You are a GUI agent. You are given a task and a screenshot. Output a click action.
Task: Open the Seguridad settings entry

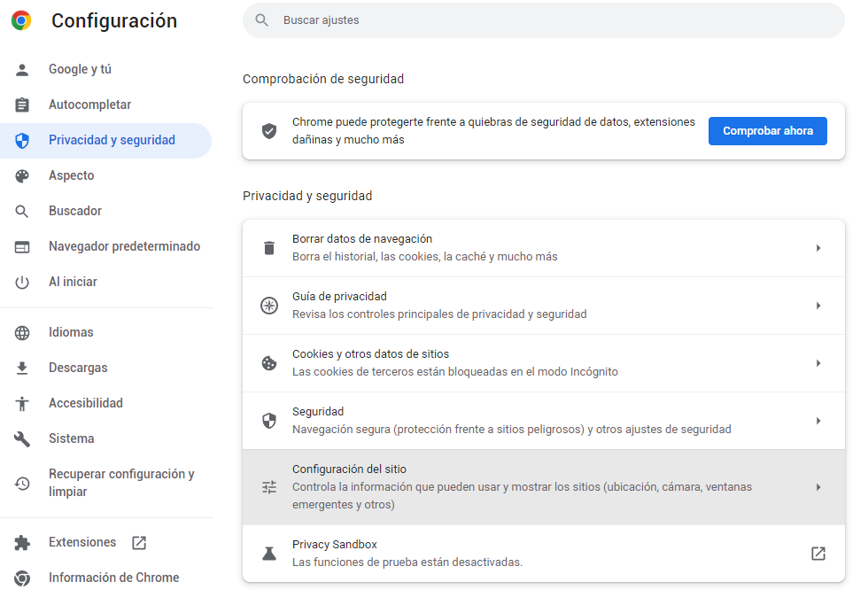[544, 421]
